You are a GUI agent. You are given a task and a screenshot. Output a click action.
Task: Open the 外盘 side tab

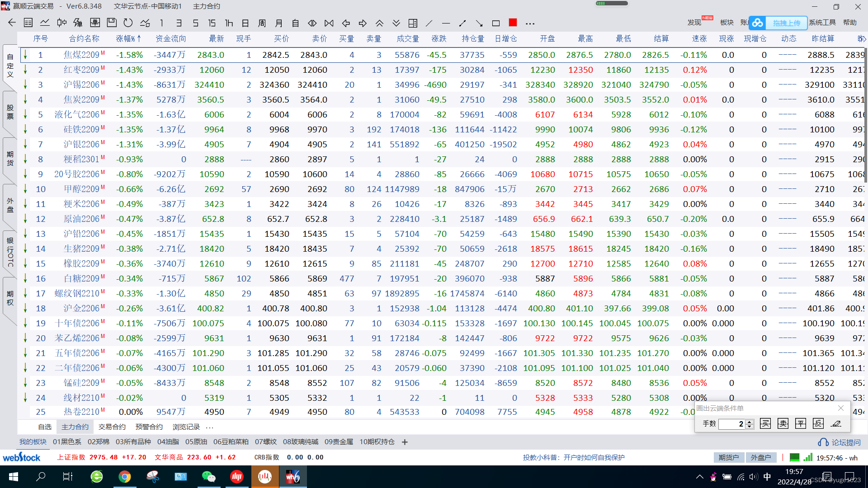[x=10, y=205]
